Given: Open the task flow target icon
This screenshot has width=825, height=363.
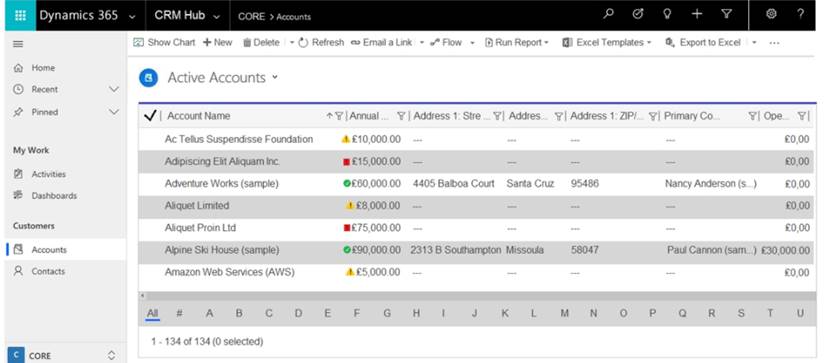Looking at the screenshot, I should pyautogui.click(x=638, y=15).
